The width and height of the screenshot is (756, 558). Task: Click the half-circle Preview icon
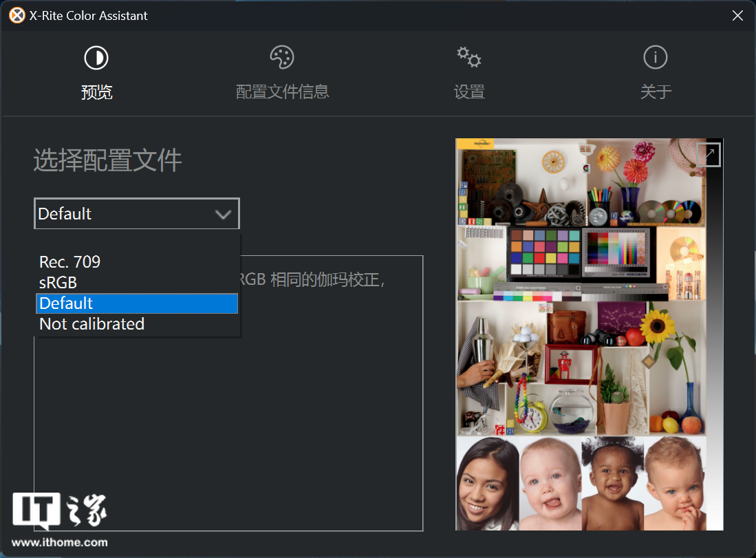point(96,58)
